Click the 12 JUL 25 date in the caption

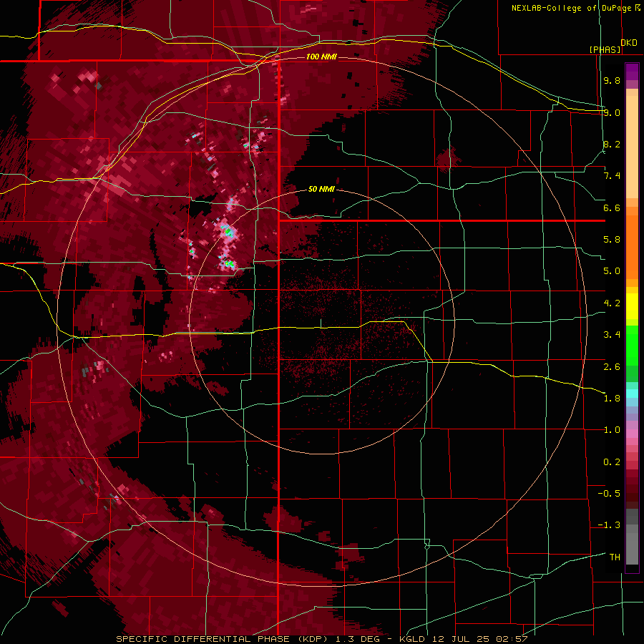coord(462,639)
